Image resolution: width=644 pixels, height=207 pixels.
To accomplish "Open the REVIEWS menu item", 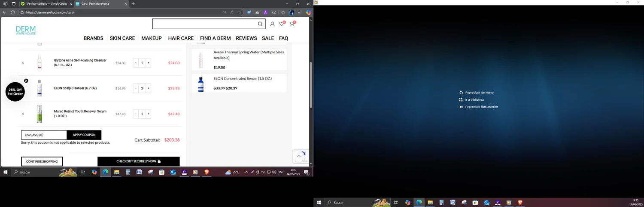I will 246,38.
